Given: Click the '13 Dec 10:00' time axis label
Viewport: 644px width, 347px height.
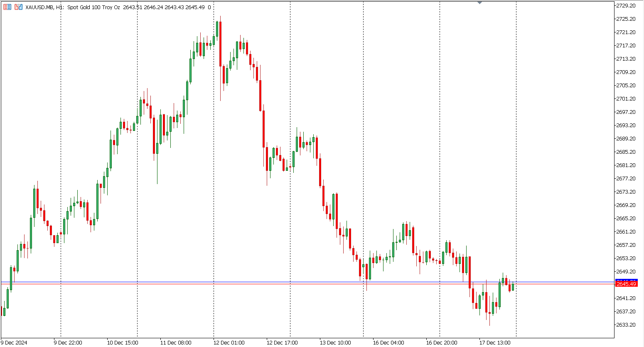Looking at the screenshot, I should 335,343.
